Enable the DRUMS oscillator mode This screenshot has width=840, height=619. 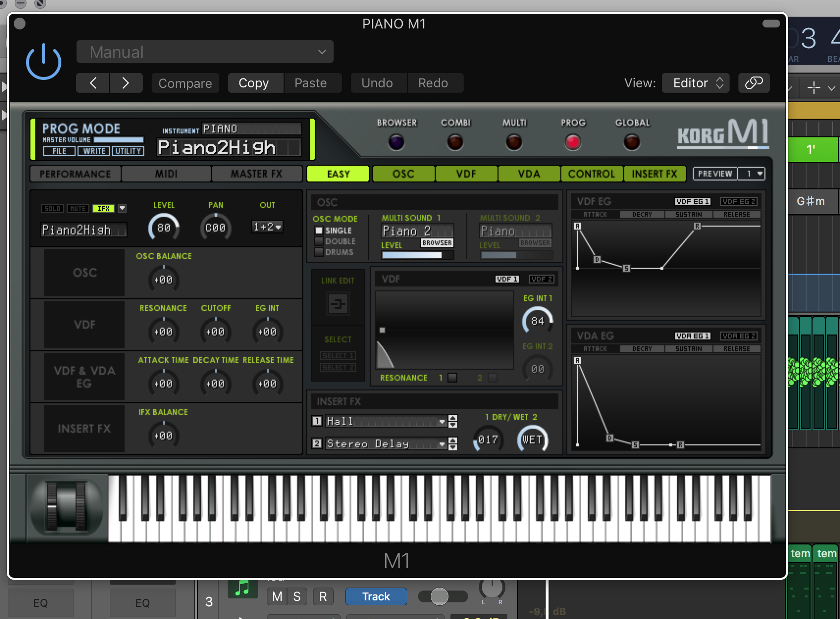[319, 252]
